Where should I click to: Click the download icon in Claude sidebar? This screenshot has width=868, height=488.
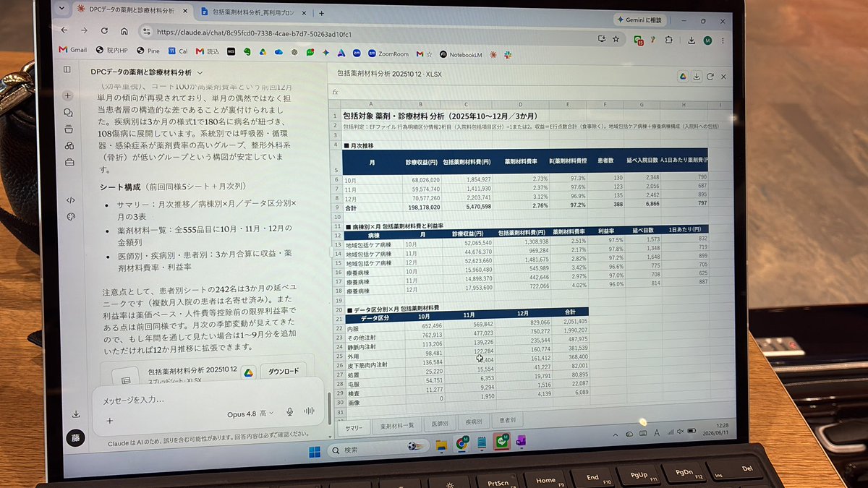[76, 414]
